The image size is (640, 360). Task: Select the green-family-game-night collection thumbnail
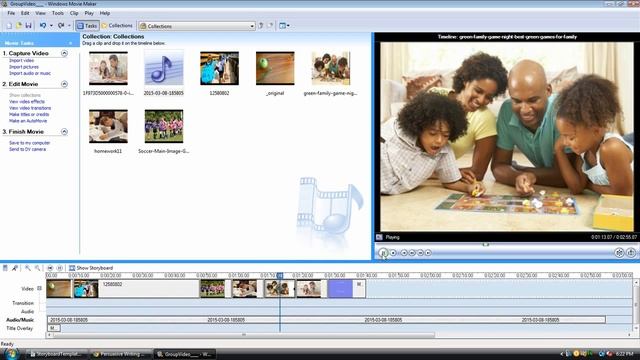point(331,68)
